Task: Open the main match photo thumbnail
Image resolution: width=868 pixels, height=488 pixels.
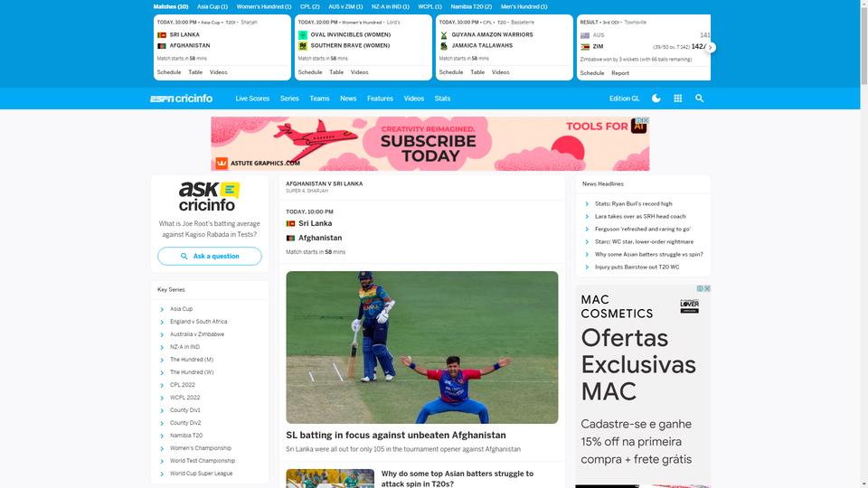Action: coord(422,347)
